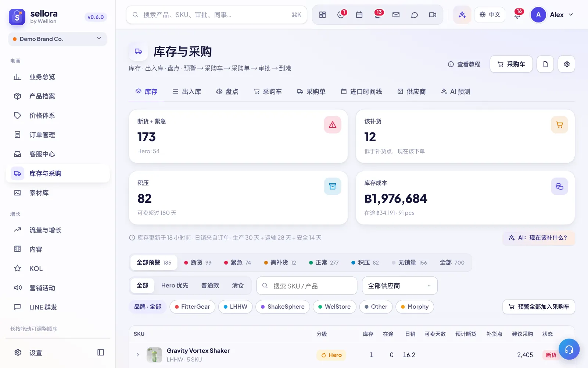Viewport: 588px width, 368px height.
Task: Click the archive icon on 积压 card
Action: click(333, 186)
